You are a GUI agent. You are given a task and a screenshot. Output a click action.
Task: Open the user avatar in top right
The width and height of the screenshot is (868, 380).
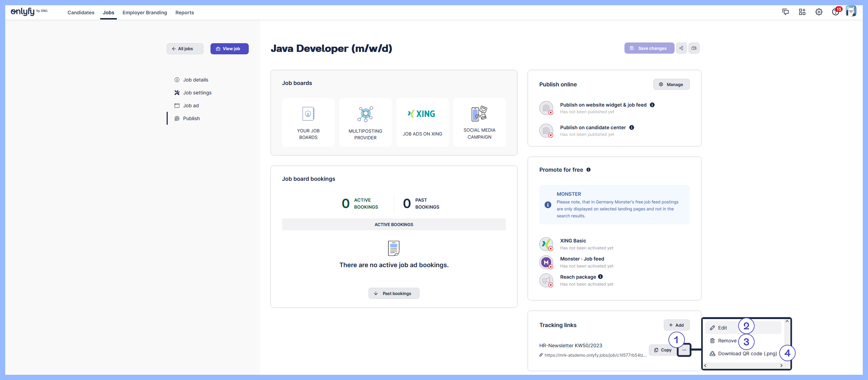point(851,11)
